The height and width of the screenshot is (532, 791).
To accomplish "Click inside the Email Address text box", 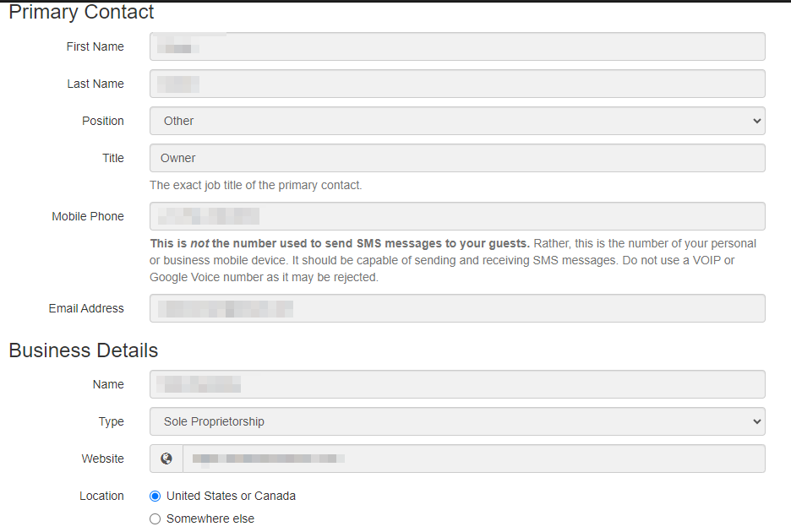I will tap(457, 308).
